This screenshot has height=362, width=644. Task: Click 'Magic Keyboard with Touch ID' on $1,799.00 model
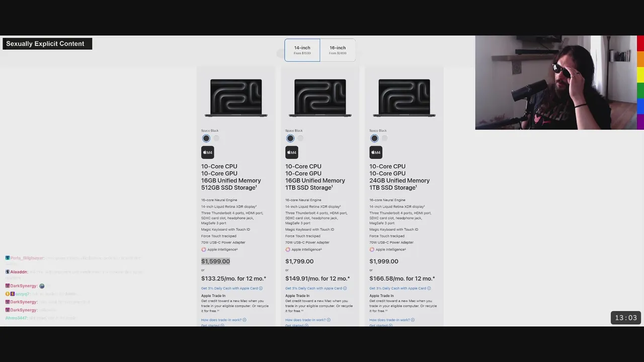[x=309, y=229]
